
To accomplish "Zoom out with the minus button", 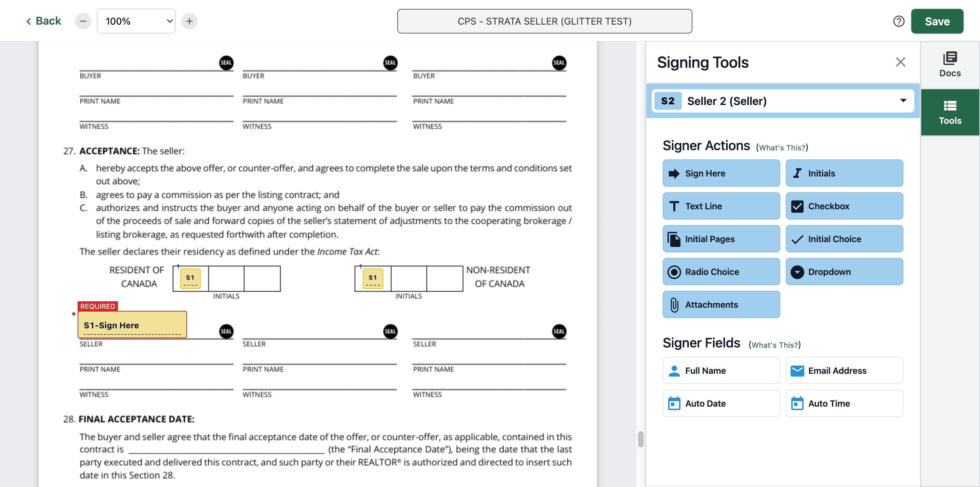I will 83,21.
